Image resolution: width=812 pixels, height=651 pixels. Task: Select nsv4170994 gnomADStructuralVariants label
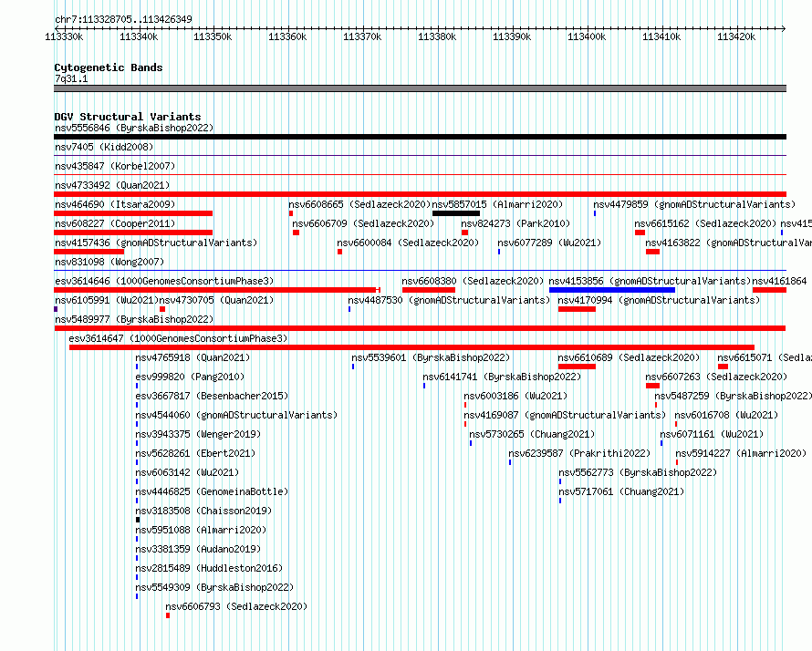click(x=659, y=300)
